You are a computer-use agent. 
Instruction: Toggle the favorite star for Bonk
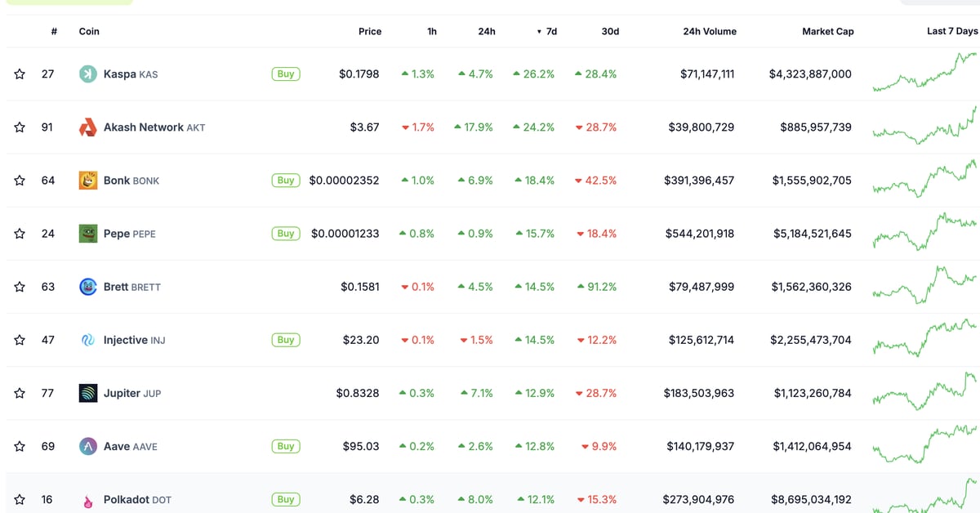[20, 181]
